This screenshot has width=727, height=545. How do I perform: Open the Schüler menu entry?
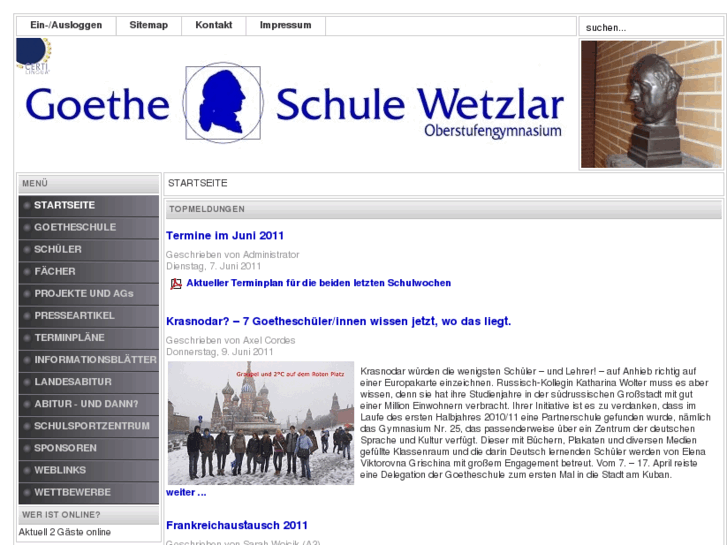point(89,250)
